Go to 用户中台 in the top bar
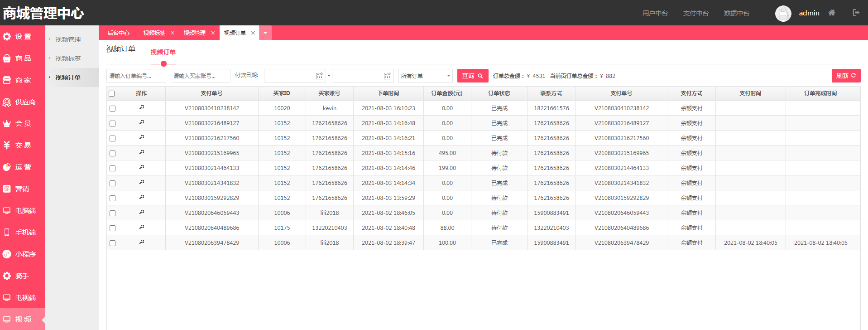The width and height of the screenshot is (868, 330). click(x=655, y=13)
